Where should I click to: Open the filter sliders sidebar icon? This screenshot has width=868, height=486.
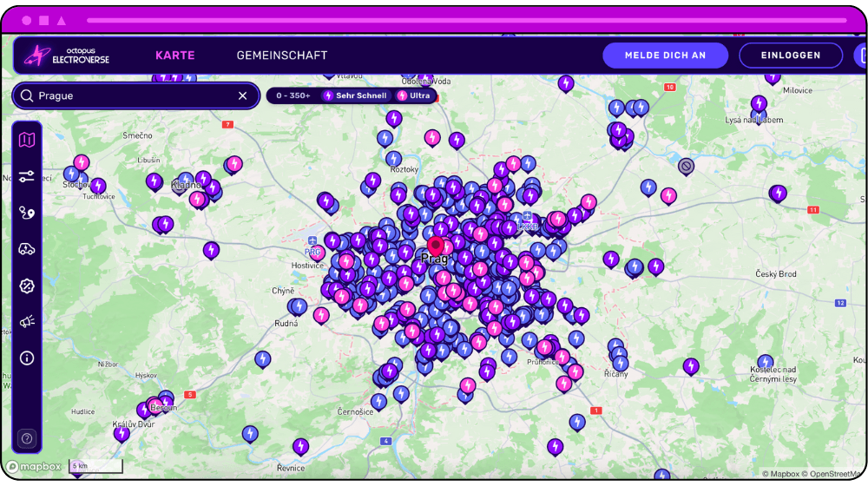(27, 176)
